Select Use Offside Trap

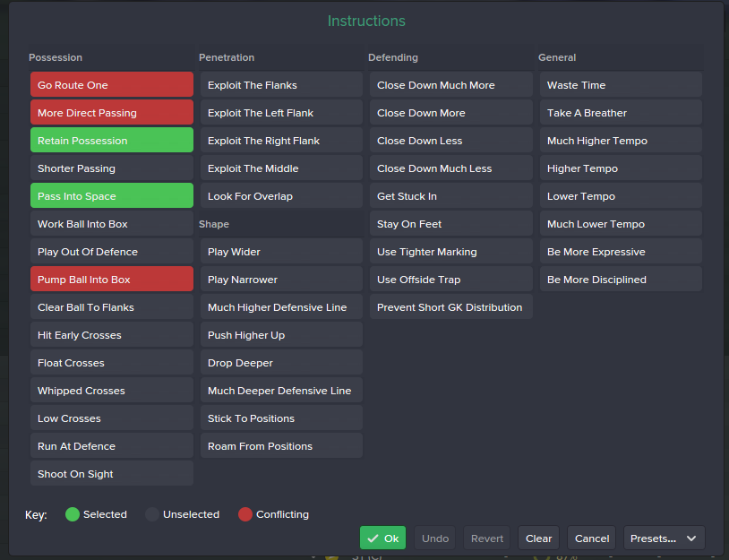451,279
